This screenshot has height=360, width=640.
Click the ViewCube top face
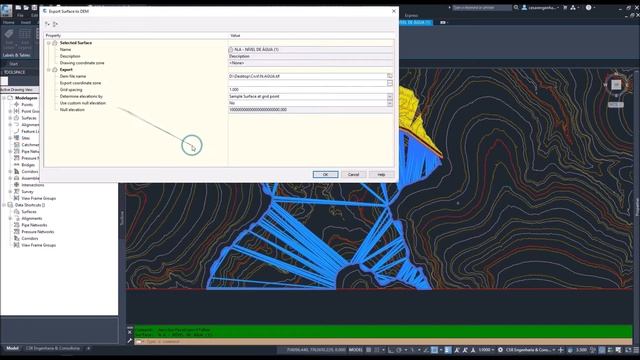pos(616,84)
